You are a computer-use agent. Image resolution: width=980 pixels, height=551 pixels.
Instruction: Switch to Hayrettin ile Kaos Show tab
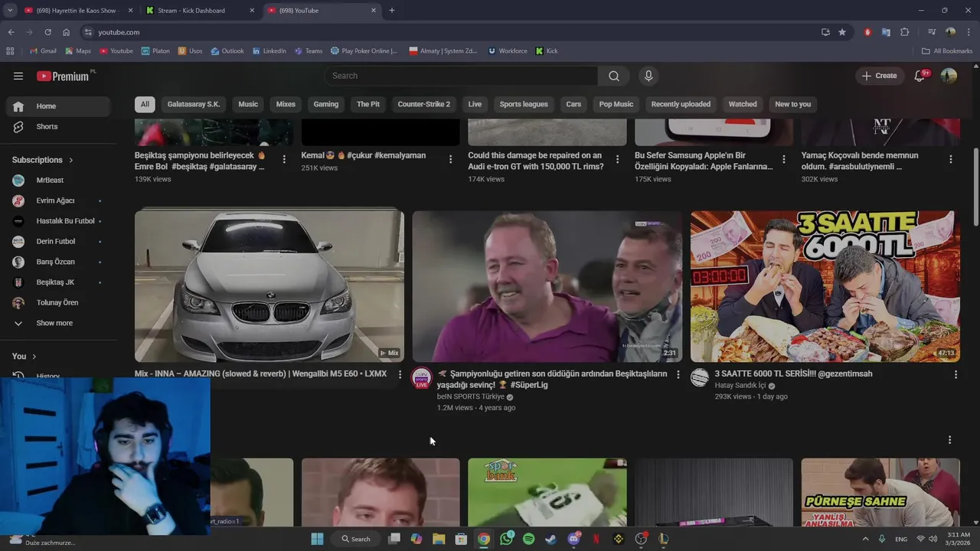coord(79,11)
